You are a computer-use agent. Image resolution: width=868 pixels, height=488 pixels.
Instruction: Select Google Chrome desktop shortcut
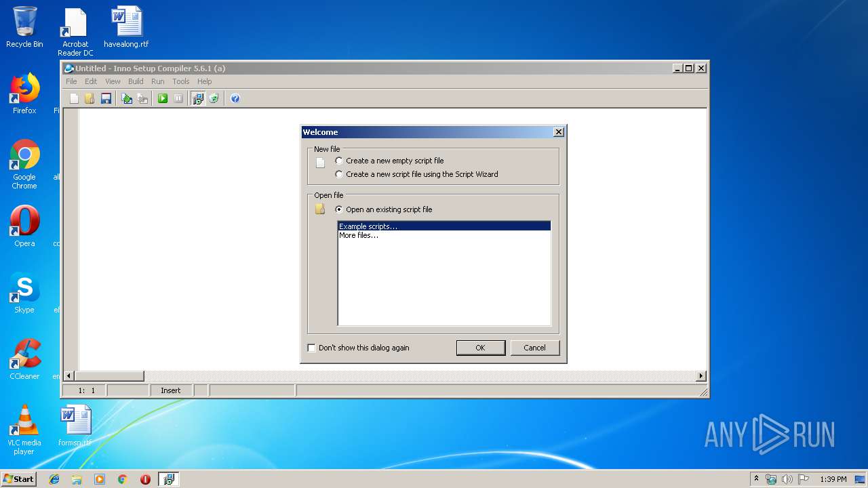(x=24, y=165)
